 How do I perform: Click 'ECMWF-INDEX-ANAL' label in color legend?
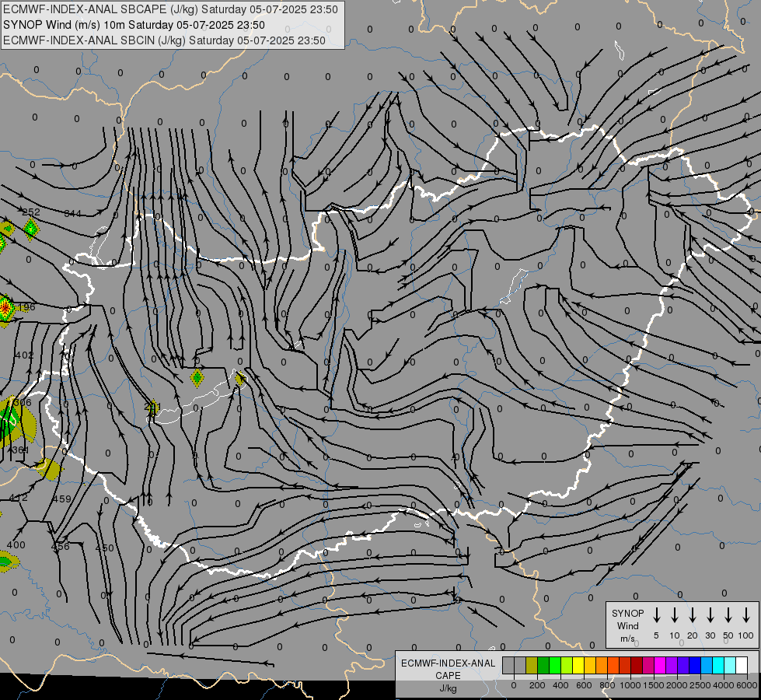click(x=448, y=663)
